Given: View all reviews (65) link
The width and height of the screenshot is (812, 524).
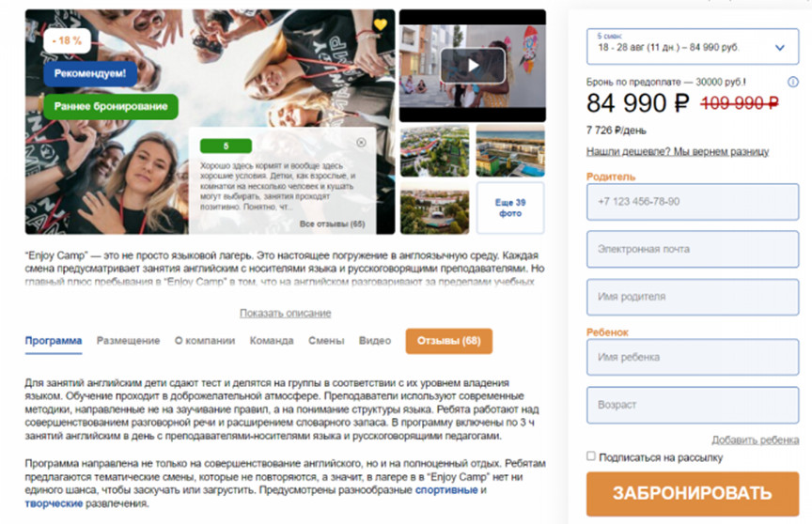Looking at the screenshot, I should point(332,224).
